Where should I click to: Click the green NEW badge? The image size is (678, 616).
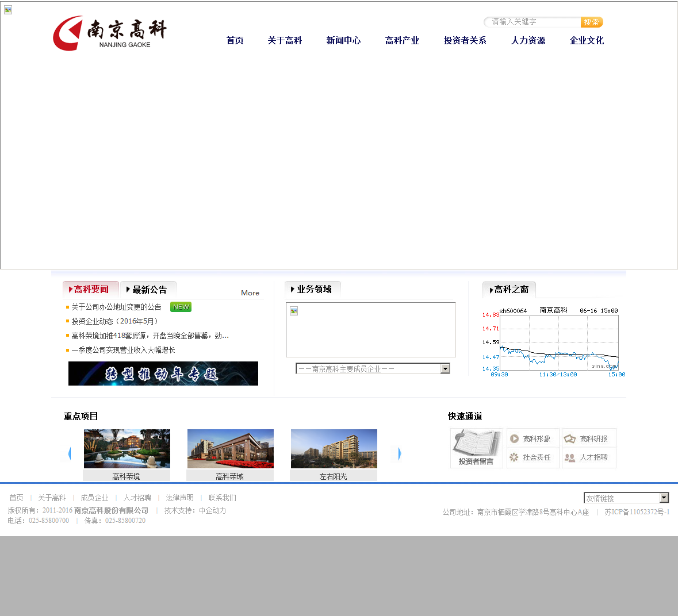pyautogui.click(x=181, y=307)
